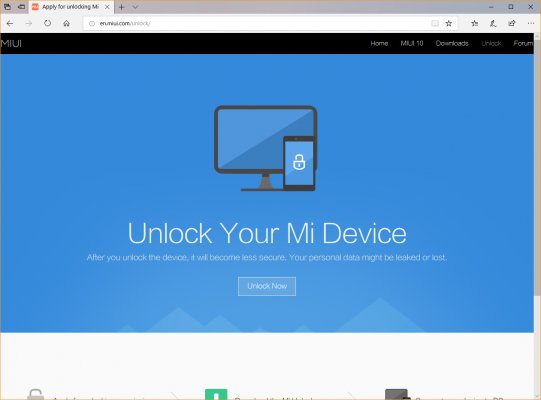Viewport: 541px width, 400px height.
Task: Set the open tabs aside
Action: [21, 7]
